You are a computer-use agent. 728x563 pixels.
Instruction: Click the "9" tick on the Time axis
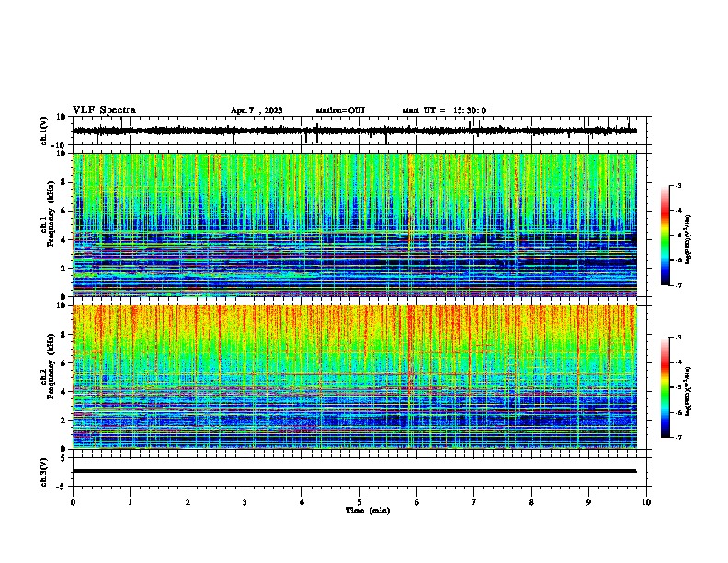click(588, 502)
